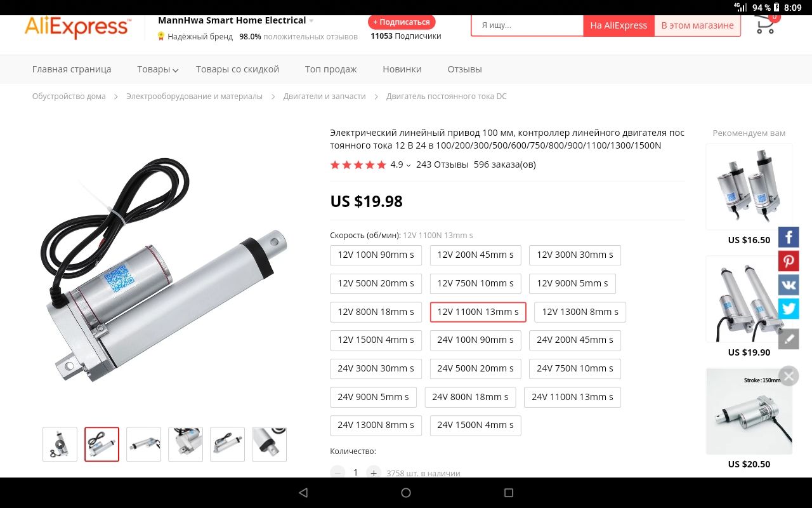Open Отзывы store tab
Image resolution: width=812 pixels, height=508 pixels.
(x=464, y=69)
